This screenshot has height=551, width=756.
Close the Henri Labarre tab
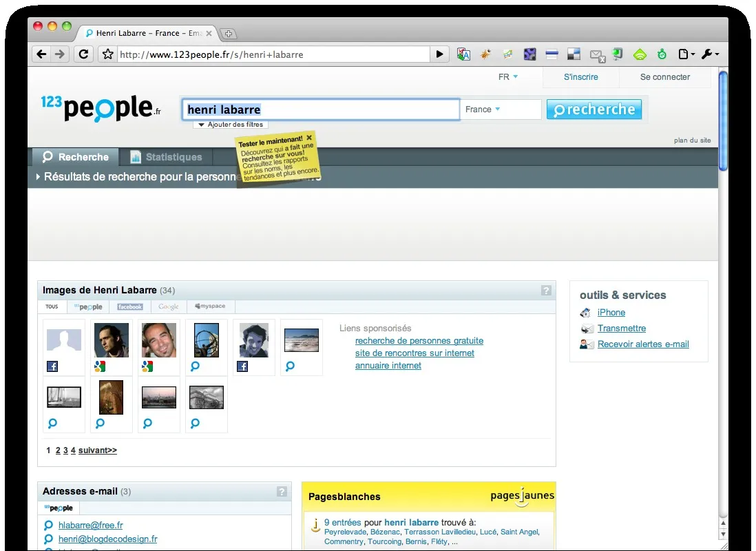(209, 33)
